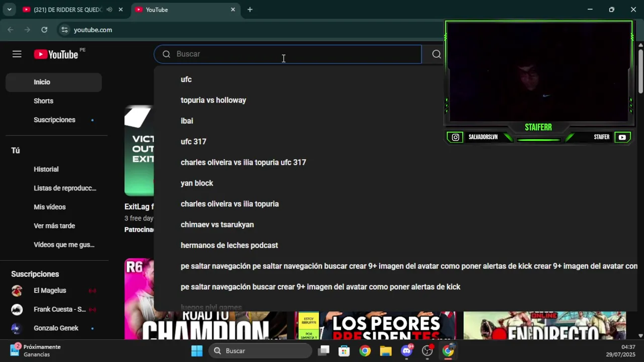Go to Inicio in the sidebar
This screenshot has height=362, width=644.
click(x=54, y=82)
